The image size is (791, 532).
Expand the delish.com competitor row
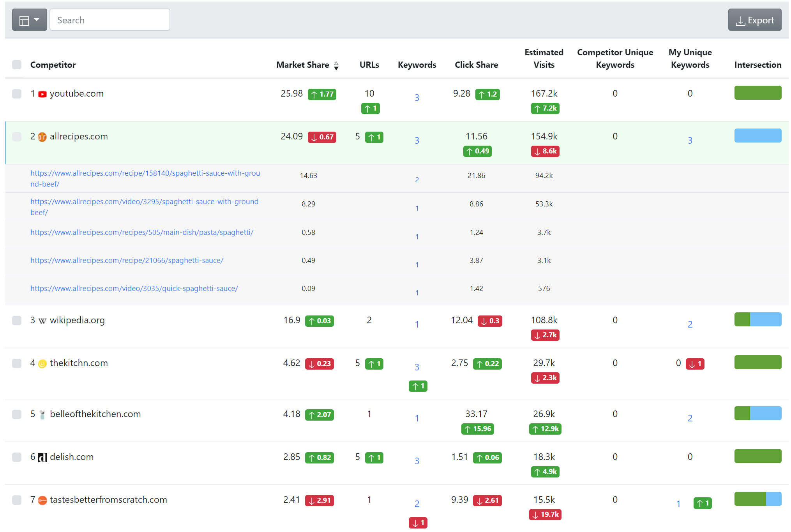click(72, 457)
